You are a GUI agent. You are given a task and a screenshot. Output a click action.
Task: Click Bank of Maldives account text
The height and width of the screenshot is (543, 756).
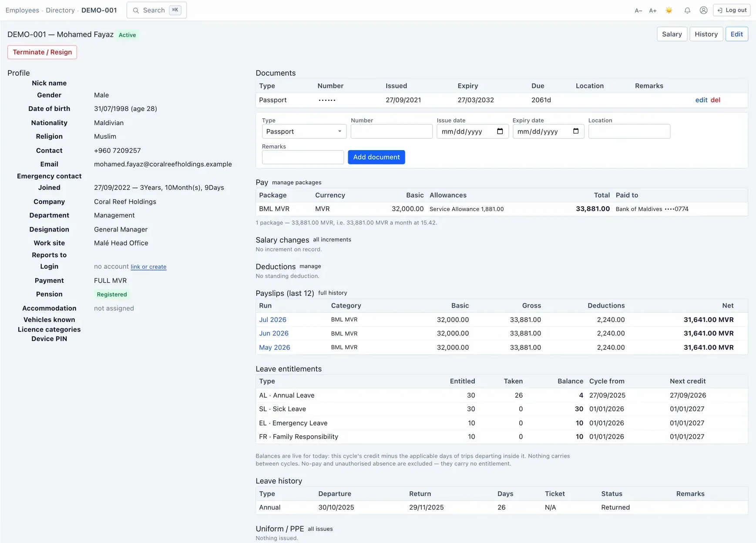(652, 209)
